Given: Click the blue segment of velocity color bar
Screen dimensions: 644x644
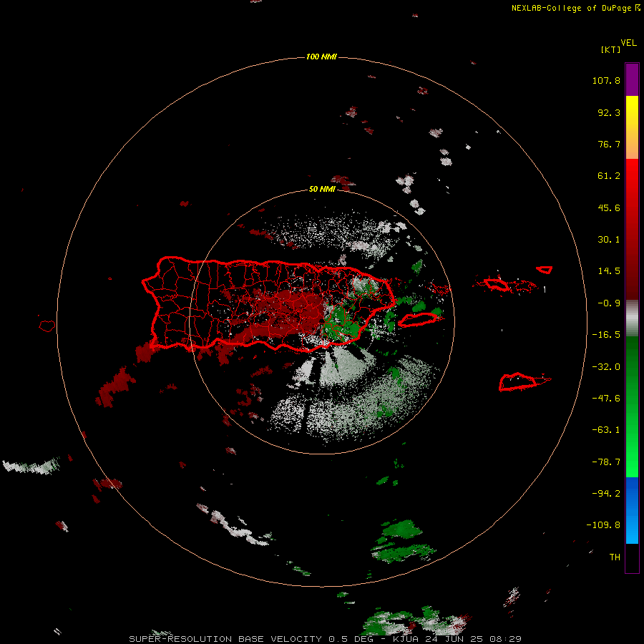Looking at the screenshot, I should [632, 510].
